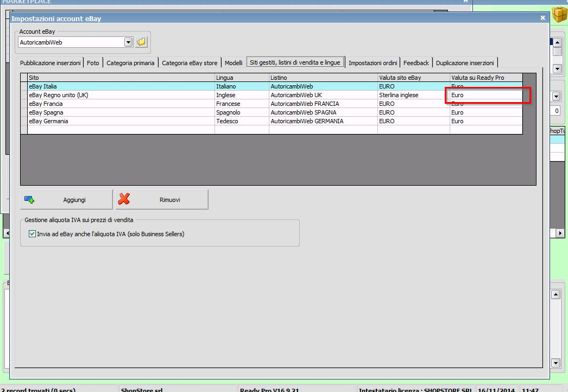Open Pubblicazione inserzioni tab

[50, 62]
